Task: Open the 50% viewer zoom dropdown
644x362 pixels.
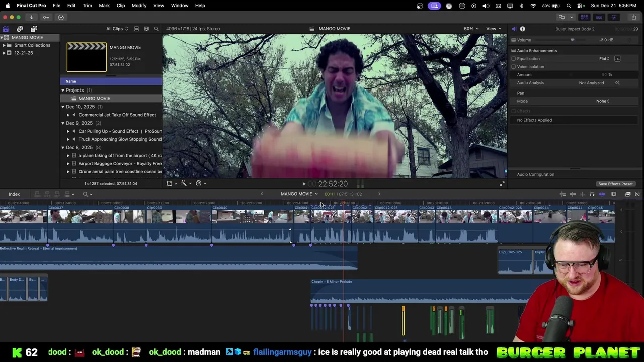Action: 471,29
